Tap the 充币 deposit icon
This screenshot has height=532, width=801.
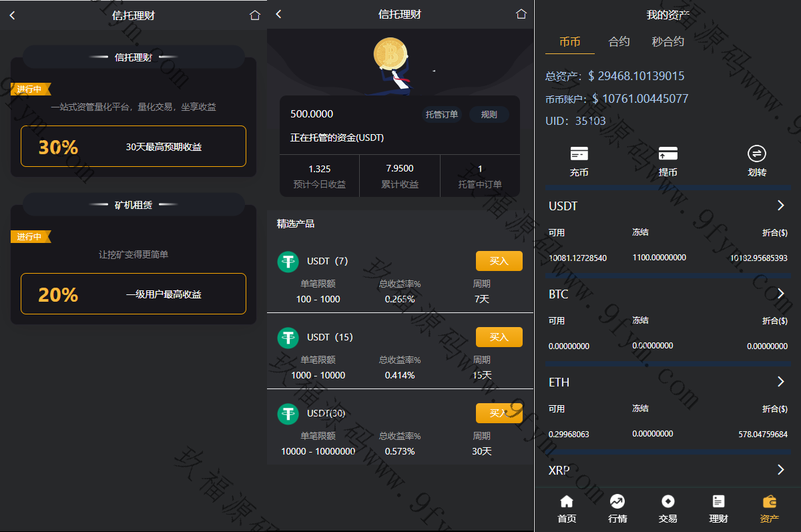point(579,154)
